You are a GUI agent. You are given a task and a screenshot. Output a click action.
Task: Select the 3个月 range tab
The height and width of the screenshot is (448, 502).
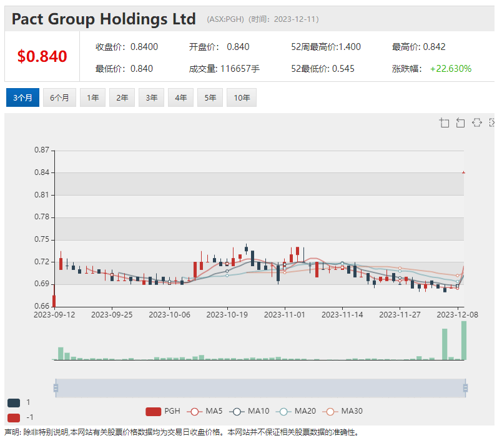pyautogui.click(x=22, y=97)
